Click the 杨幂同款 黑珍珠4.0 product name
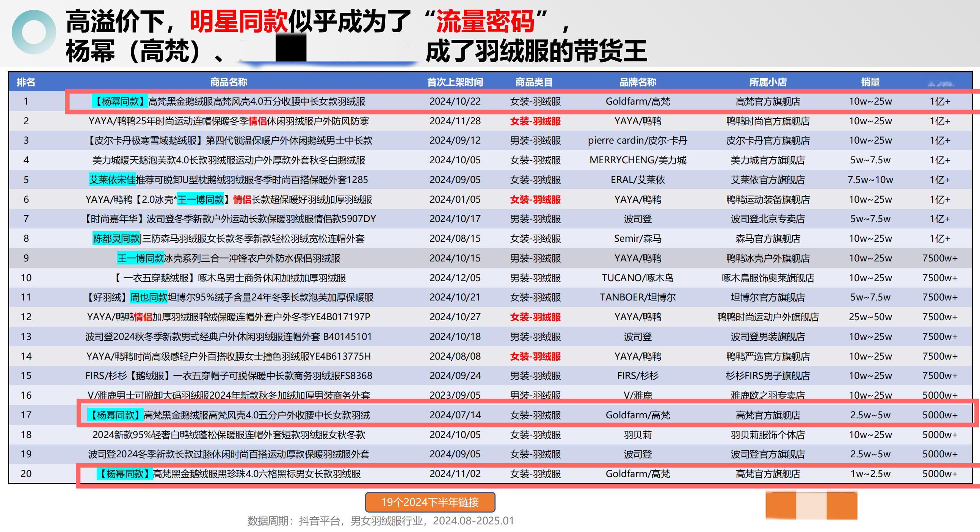This screenshot has width=980, height=532. point(229,474)
